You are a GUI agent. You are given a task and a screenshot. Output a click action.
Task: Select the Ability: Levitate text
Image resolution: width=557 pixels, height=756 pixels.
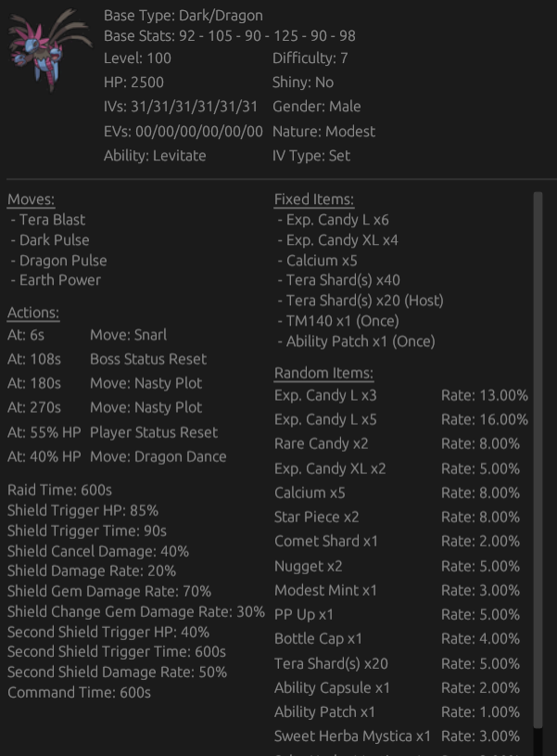tap(155, 156)
